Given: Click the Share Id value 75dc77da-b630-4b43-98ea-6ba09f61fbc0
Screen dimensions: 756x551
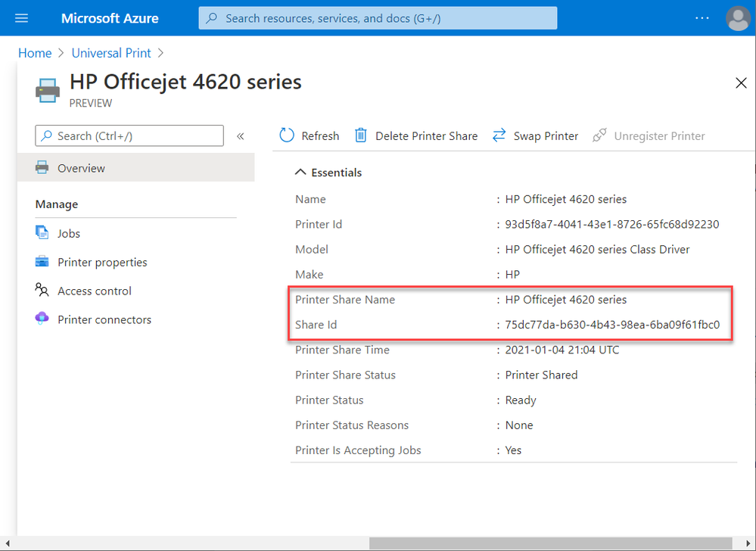Looking at the screenshot, I should pyautogui.click(x=612, y=325).
